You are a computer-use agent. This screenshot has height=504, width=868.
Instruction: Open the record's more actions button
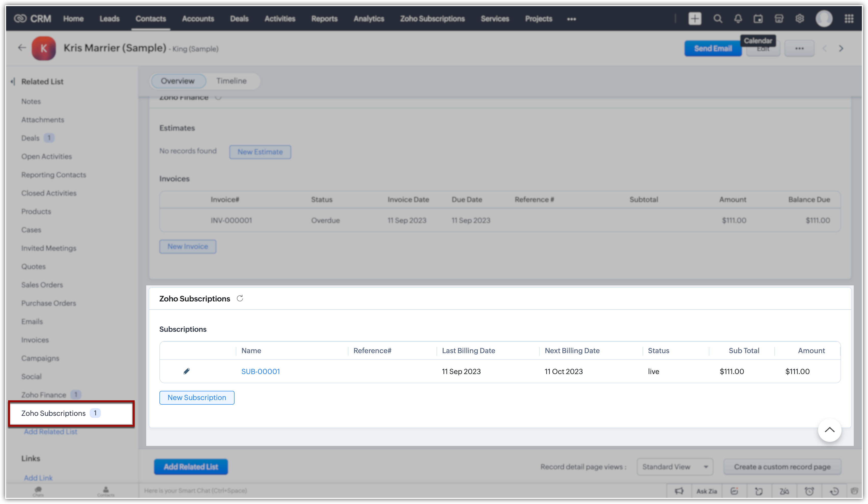click(799, 49)
